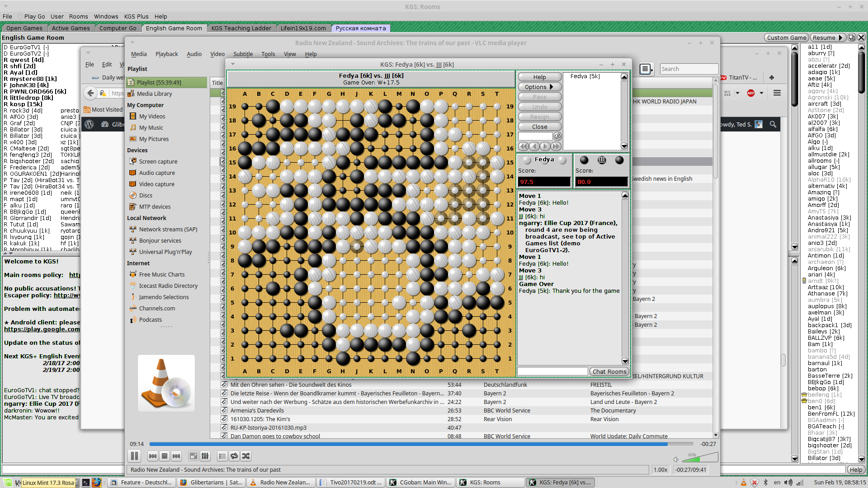Expand the Options menu in game window

[539, 87]
